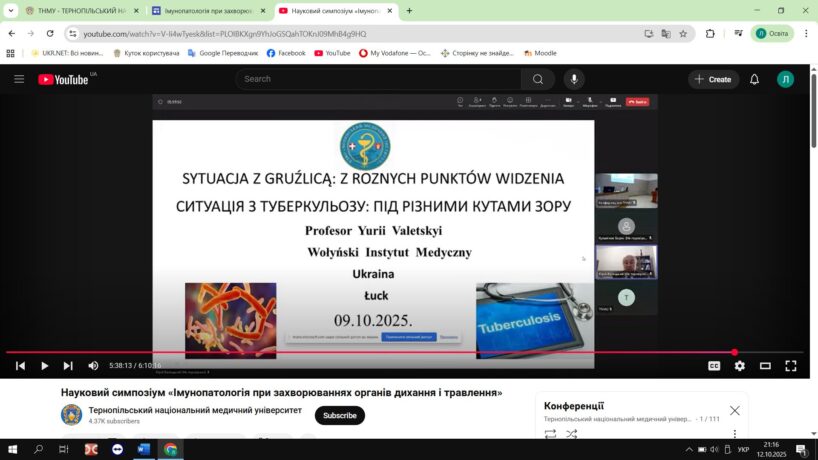The image size is (818, 460).
Task: Toggle loop playlist in Конференції panel
Action: tap(550, 434)
